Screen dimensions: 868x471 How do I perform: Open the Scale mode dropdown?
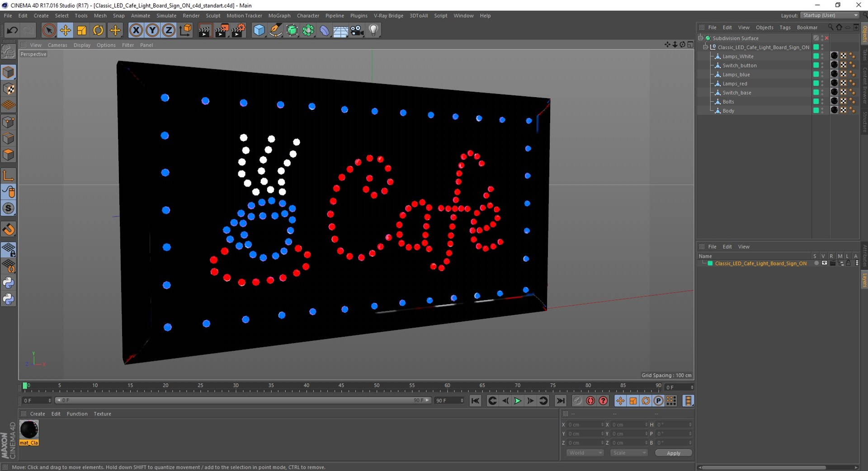point(629,453)
